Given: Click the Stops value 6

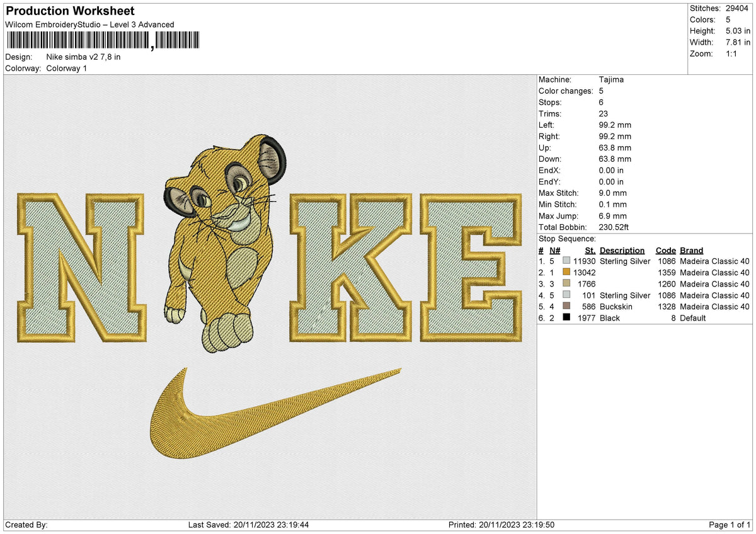Looking at the screenshot, I should (x=602, y=103).
